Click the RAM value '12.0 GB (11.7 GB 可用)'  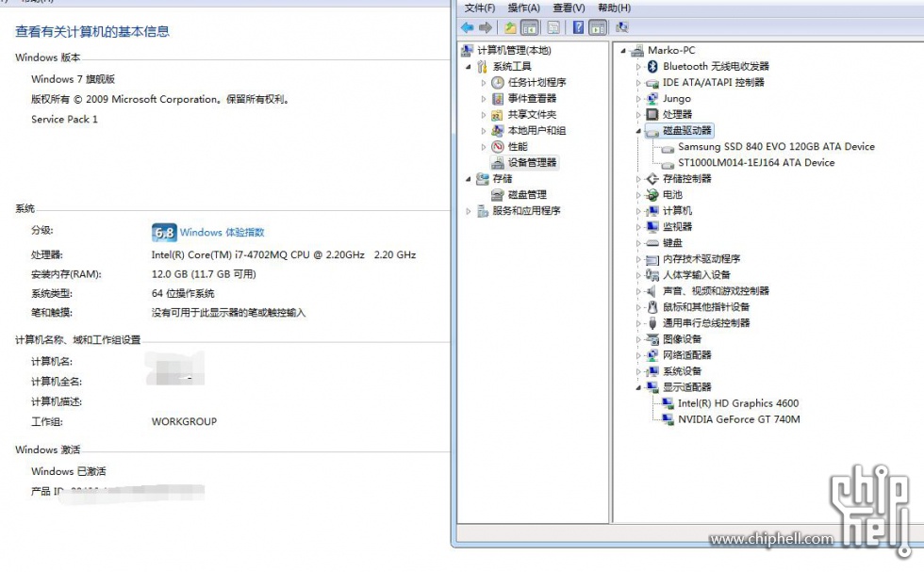[204, 274]
